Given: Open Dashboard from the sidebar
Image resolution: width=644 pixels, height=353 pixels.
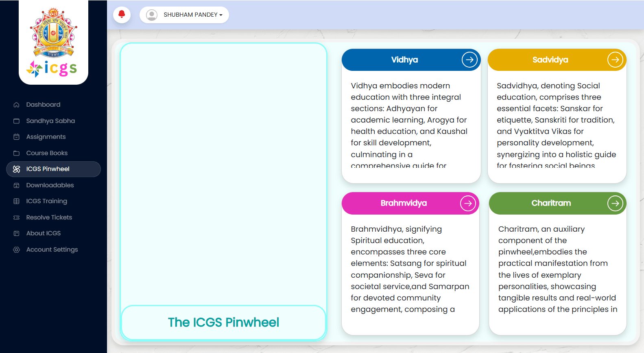Looking at the screenshot, I should [x=43, y=105].
